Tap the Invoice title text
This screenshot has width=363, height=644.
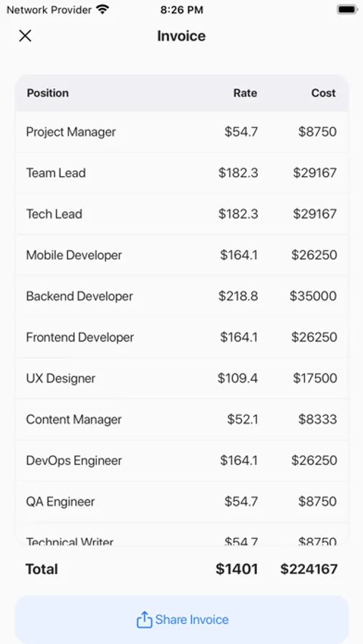[x=181, y=36]
